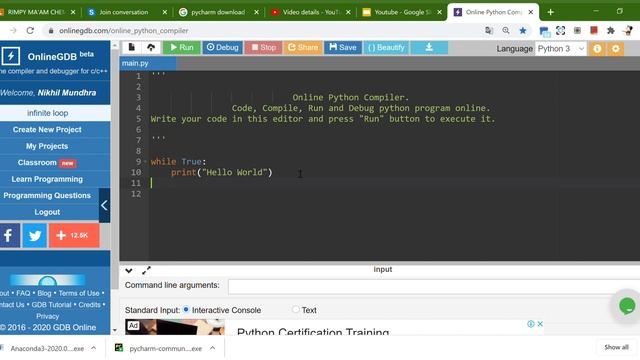
Task: Click the screenshot capture extension icon
Action: tap(560, 31)
